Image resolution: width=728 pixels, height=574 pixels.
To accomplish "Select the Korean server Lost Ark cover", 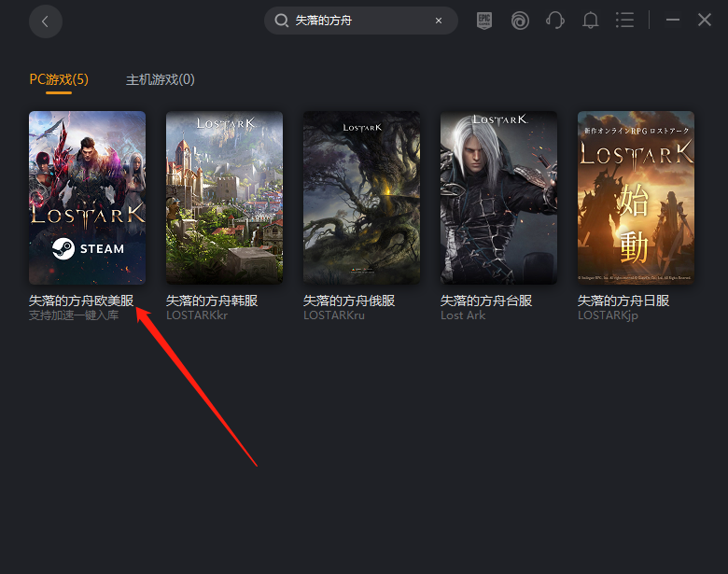I will point(224,198).
